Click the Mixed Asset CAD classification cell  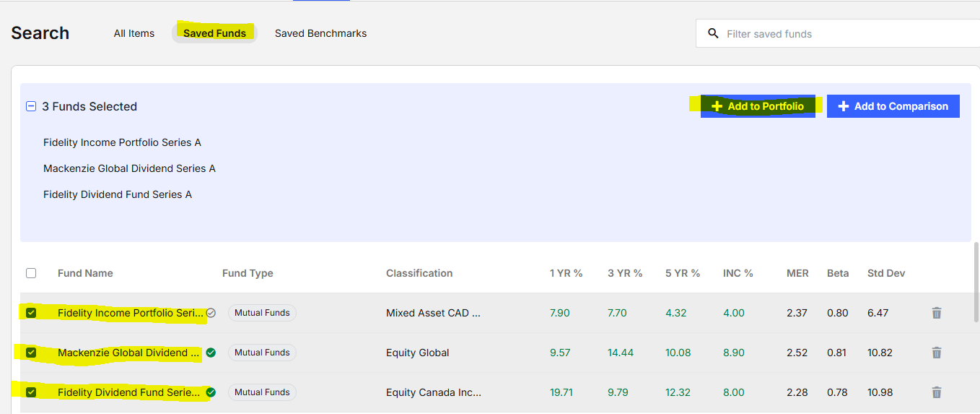click(x=433, y=313)
